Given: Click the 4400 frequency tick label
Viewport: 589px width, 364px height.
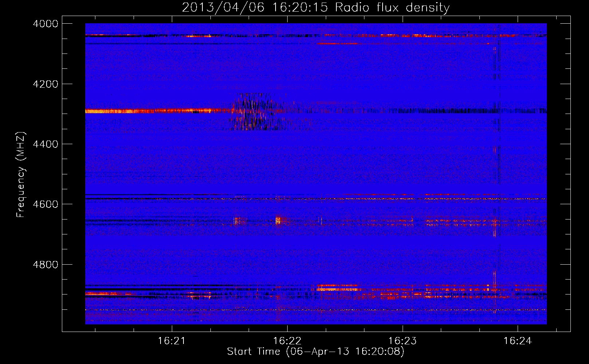Looking at the screenshot, I should click(x=46, y=144).
